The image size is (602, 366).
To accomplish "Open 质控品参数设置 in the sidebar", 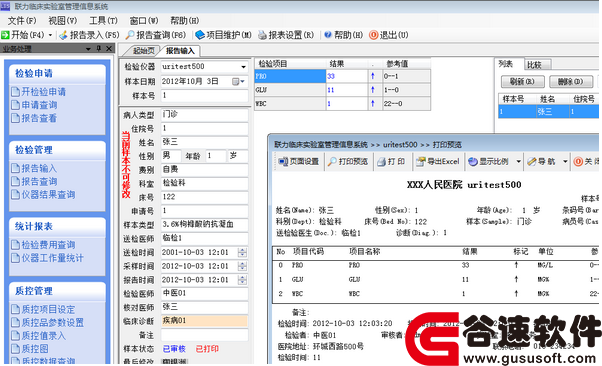I will [47, 322].
